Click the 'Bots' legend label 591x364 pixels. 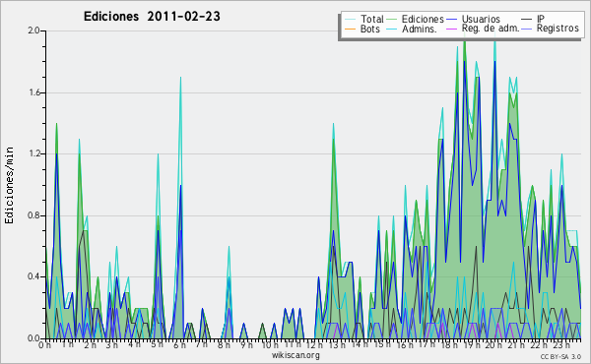pos(369,29)
